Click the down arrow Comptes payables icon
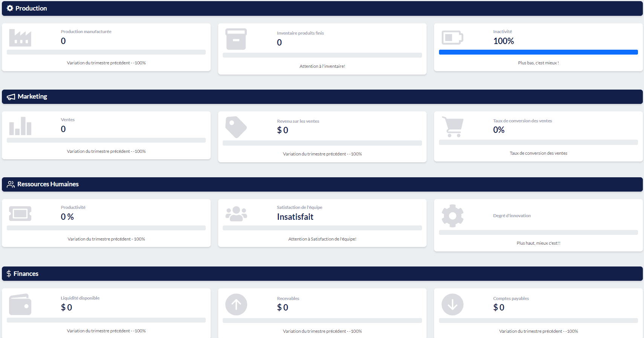This screenshot has width=644, height=338. point(452,305)
